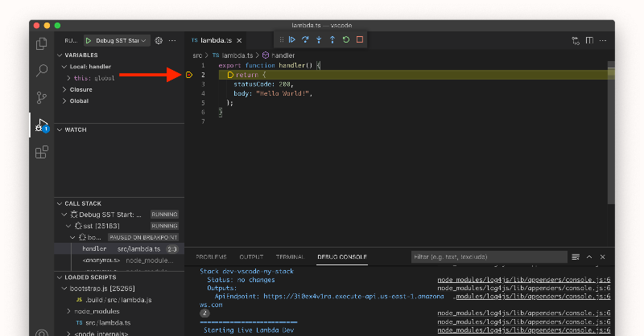This screenshot has width=644, height=336.
Task: Select the handler src/lambda.ts stack frame
Action: (119, 249)
